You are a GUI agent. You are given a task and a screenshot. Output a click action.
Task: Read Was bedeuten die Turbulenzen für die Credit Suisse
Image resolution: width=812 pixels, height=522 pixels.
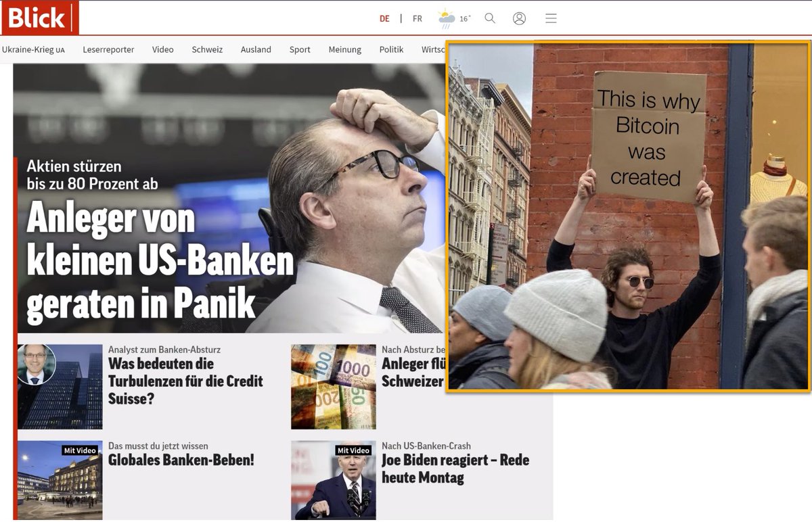click(x=185, y=381)
